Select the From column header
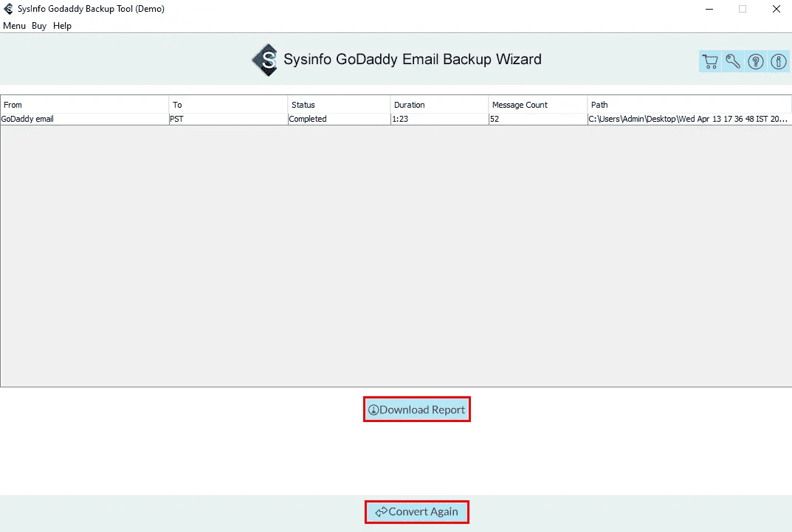Viewport: 792px width, 532px height. point(85,105)
